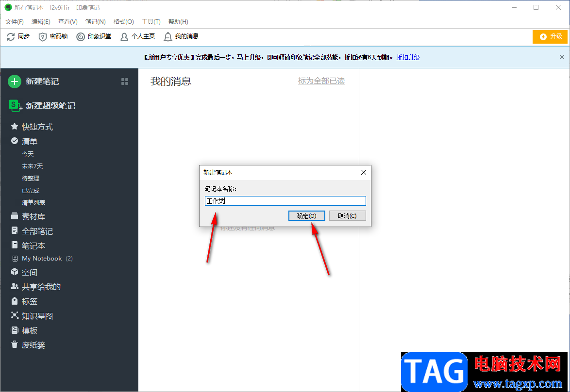570x392 pixels.
Task: Open the grid view icon beside New Note
Action: point(125,82)
